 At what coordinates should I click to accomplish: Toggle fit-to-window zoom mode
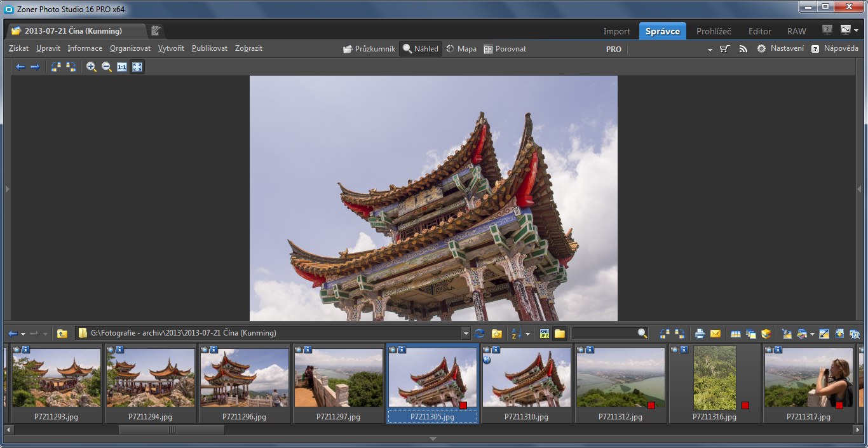click(x=137, y=67)
